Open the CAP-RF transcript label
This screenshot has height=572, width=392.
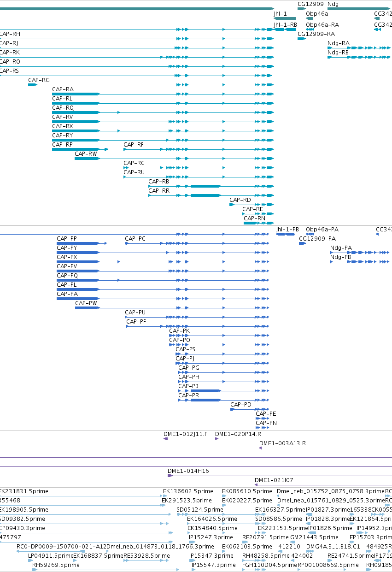pos(134,145)
